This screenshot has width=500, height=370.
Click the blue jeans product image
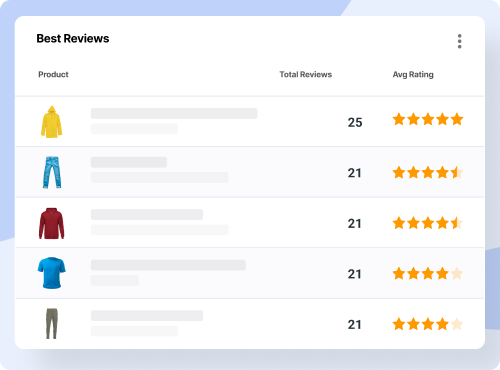pos(52,172)
